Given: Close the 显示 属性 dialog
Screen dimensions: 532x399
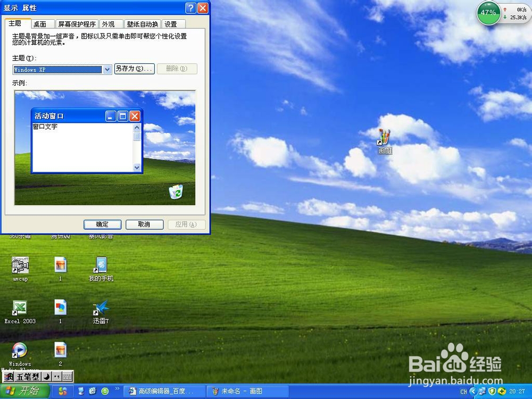Looking at the screenshot, I should 203,8.
